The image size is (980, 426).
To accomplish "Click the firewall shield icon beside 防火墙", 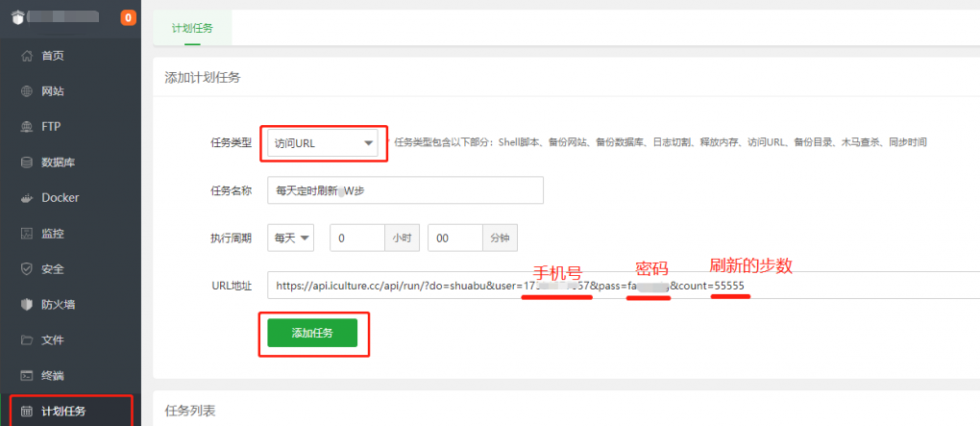I will click(x=26, y=305).
